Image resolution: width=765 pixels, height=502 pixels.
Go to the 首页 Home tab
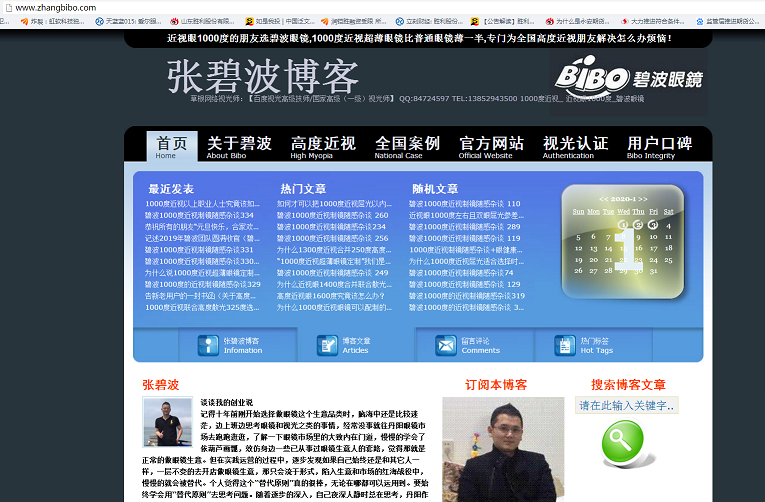click(172, 146)
